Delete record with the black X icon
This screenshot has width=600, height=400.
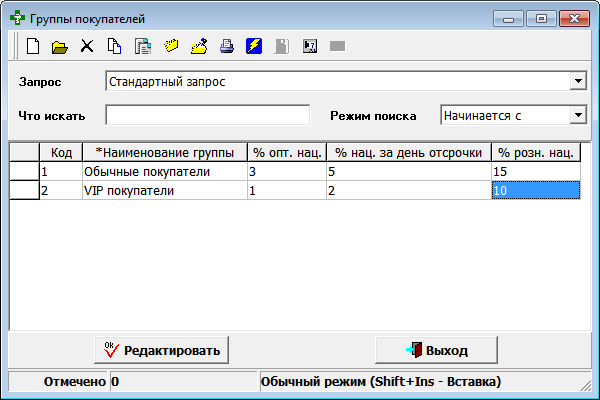(x=87, y=46)
